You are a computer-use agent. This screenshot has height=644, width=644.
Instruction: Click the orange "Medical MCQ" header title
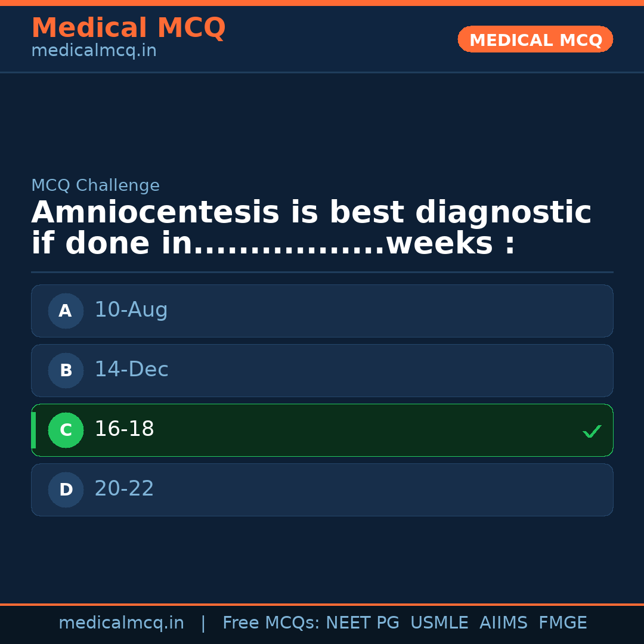[128, 29]
